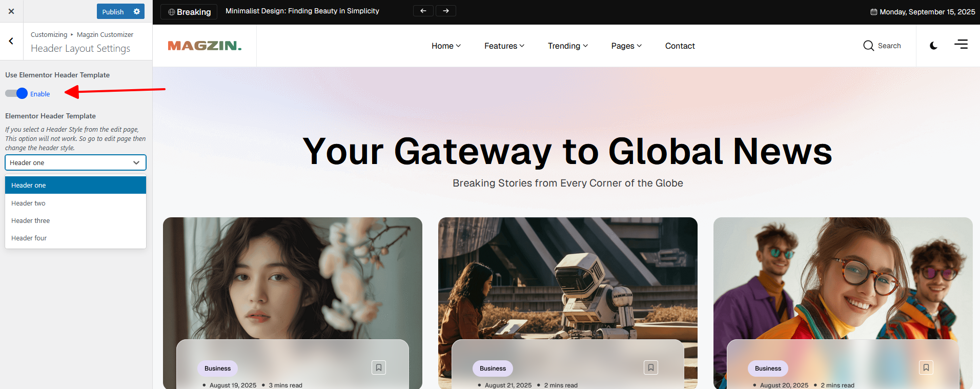Open the hamburger off-canvas menu

pyautogui.click(x=961, y=45)
